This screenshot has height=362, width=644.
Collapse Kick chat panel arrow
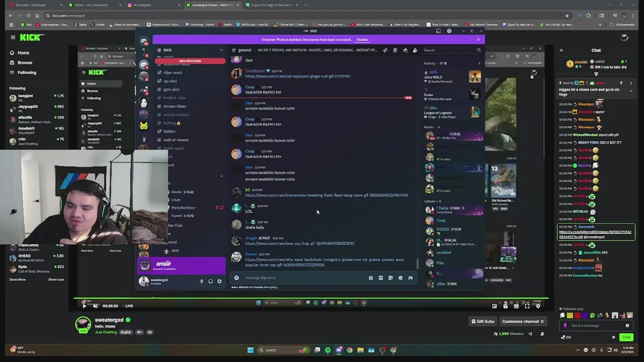coord(561,50)
